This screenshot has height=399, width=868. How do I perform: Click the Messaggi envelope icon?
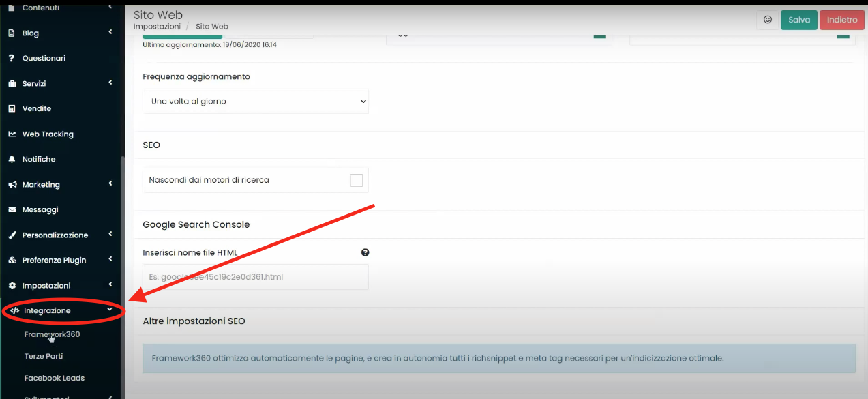(12, 209)
